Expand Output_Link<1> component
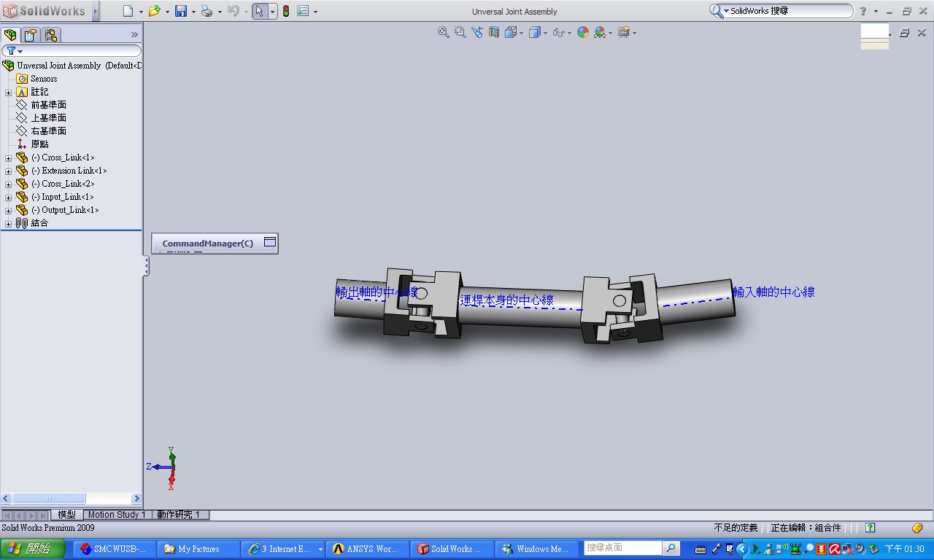 point(8,211)
